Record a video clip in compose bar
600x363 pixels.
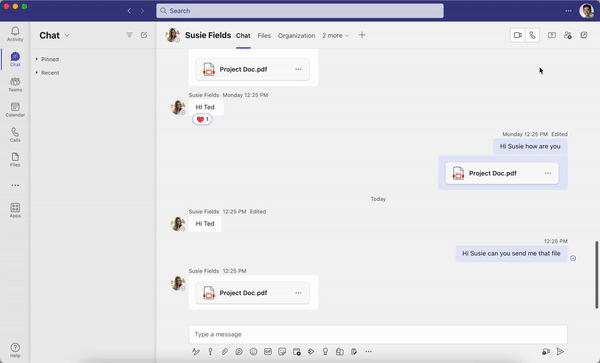click(x=546, y=352)
